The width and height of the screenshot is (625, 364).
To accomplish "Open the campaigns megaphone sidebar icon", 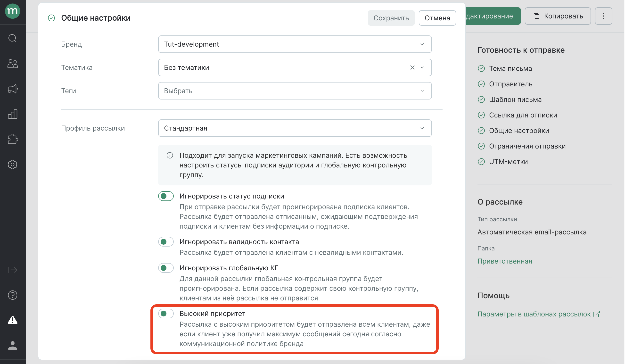I will 13,89.
